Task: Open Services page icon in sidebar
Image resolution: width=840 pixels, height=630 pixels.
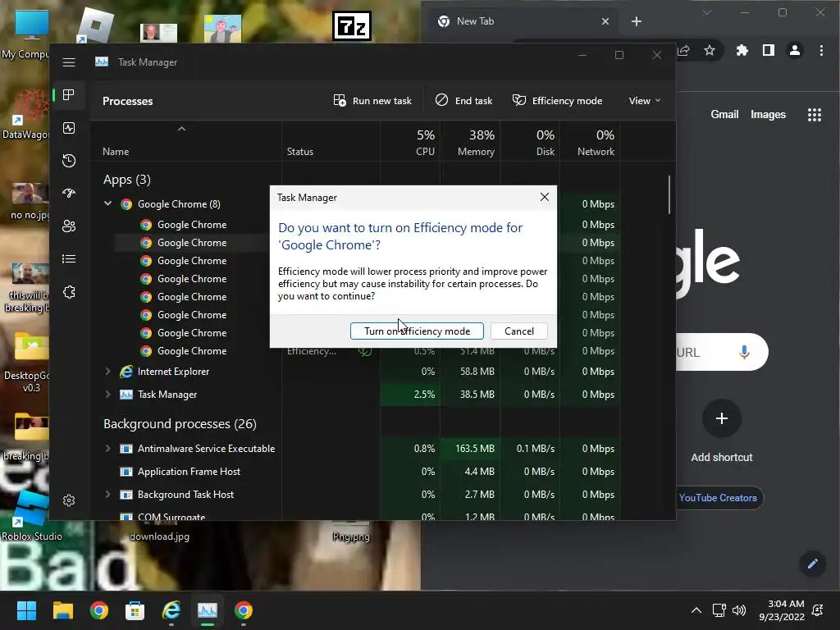Action: (x=69, y=292)
